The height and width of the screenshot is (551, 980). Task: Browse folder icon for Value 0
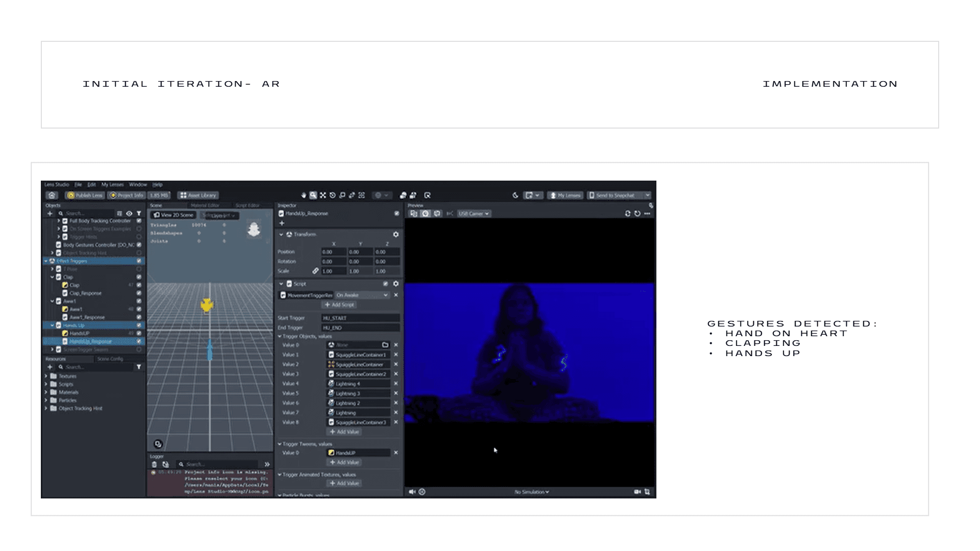(385, 345)
